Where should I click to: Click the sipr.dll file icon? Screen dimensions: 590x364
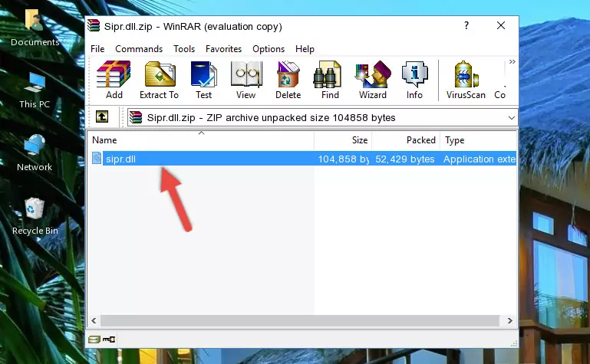tap(97, 159)
